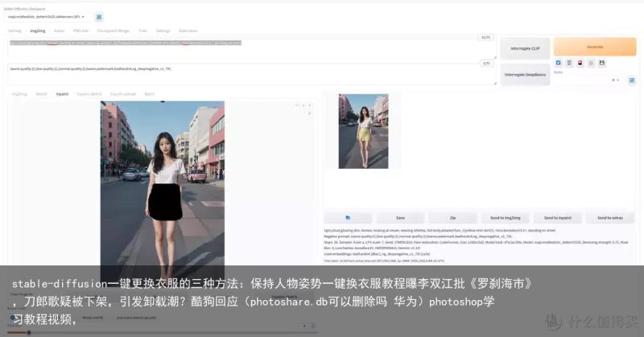Image resolution: width=644 pixels, height=337 pixels.
Task: Clear the prompt with the trash icon
Action: pyautogui.click(x=569, y=63)
